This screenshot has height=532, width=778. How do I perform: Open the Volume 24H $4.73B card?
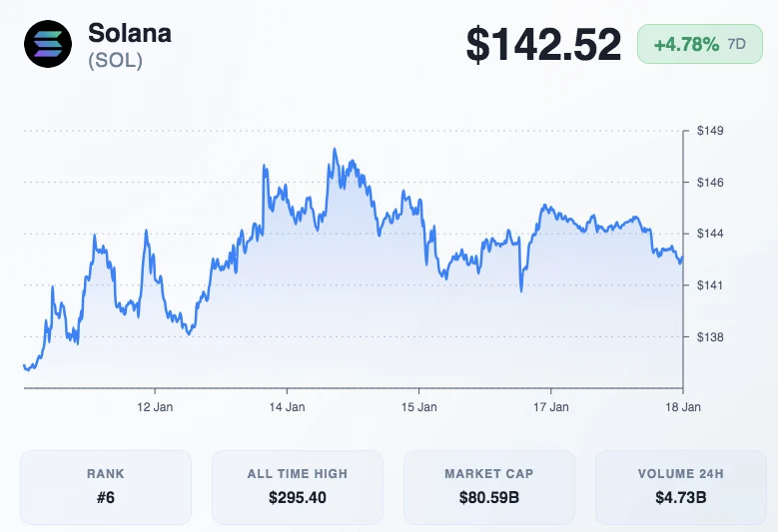pos(680,486)
